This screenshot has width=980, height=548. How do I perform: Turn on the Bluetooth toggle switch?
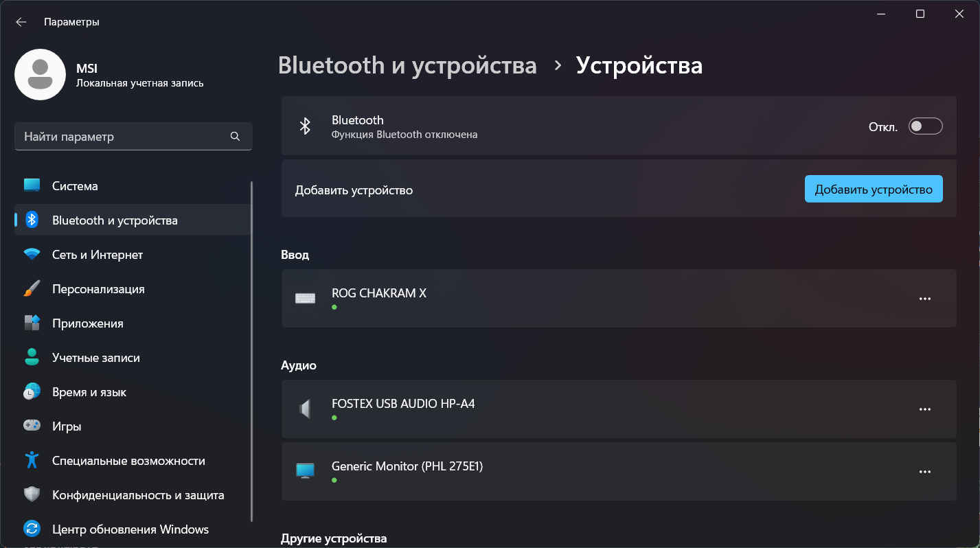925,126
